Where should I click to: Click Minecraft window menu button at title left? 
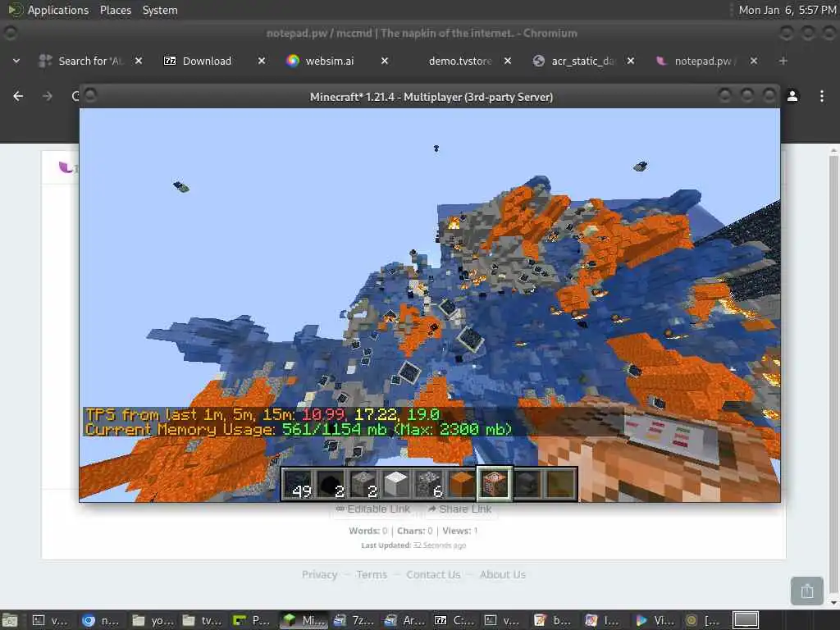pos(90,95)
